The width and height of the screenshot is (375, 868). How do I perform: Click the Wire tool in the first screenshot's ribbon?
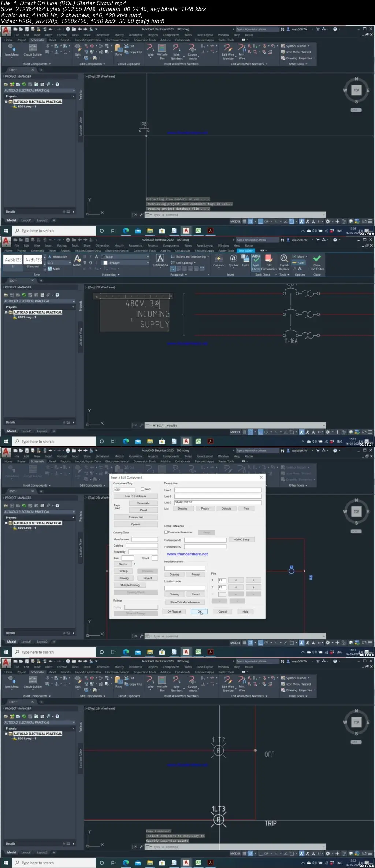click(151, 51)
